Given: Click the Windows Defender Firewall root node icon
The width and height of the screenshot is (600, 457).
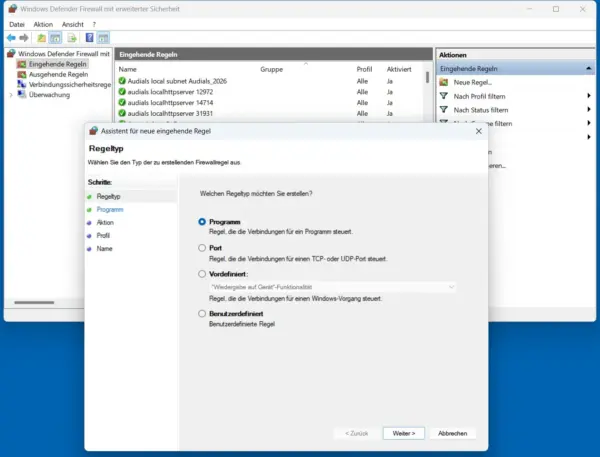Looking at the screenshot, I should coord(12,54).
